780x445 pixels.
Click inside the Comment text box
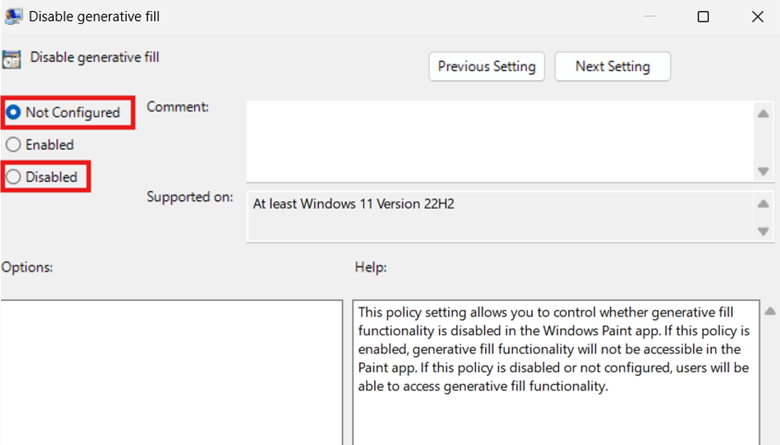coord(500,139)
